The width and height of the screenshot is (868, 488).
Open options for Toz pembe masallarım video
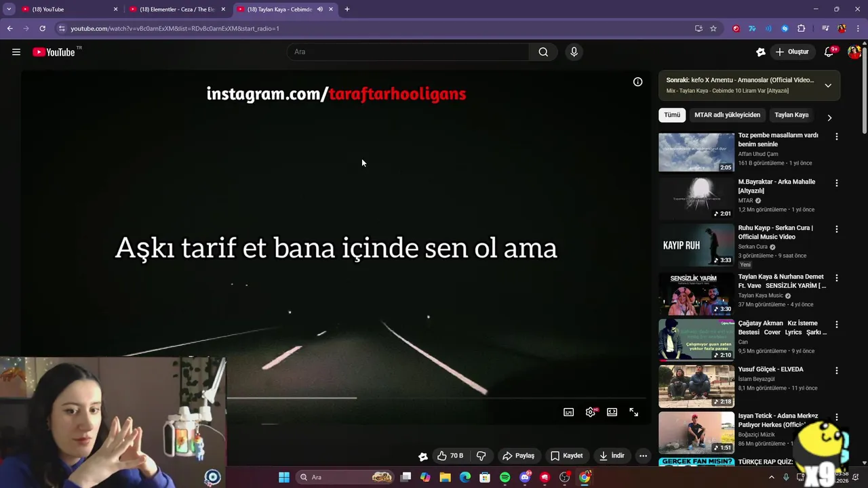[x=836, y=136]
